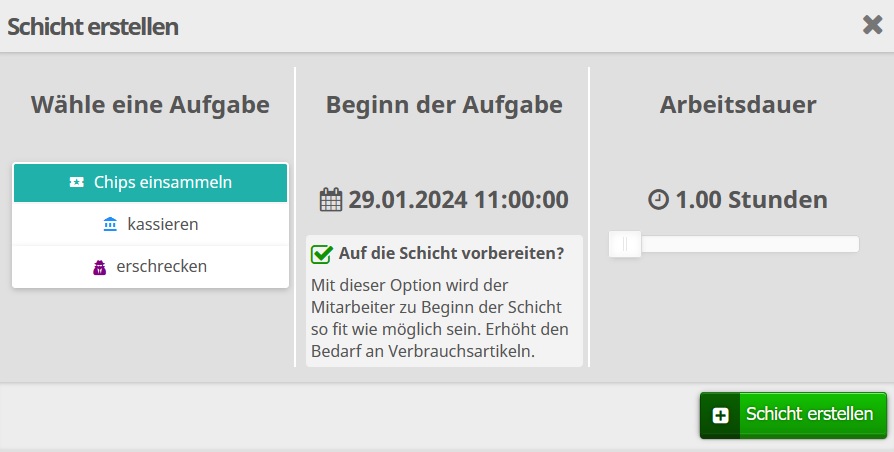
Task: Click the clock icon beside 1.00 Stunden
Action: click(658, 200)
